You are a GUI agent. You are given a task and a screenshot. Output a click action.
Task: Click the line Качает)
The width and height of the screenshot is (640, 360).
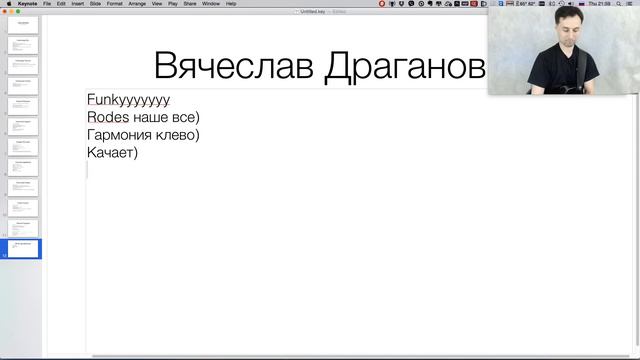click(112, 152)
